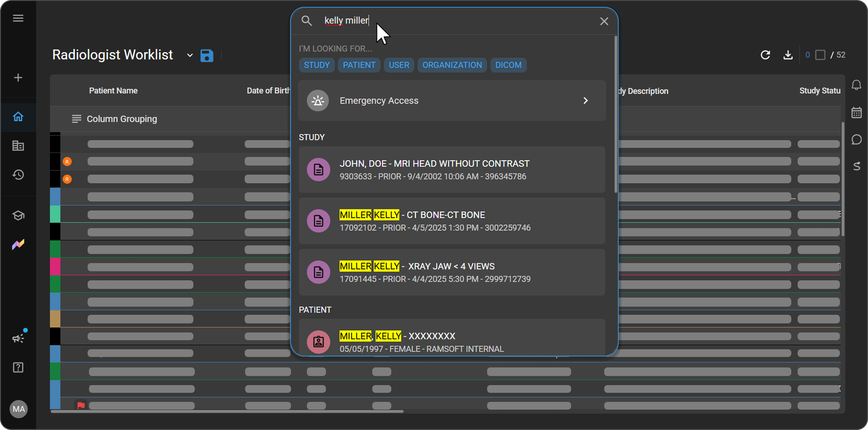
Task: Click the tan row color marker
Action: (x=55, y=319)
